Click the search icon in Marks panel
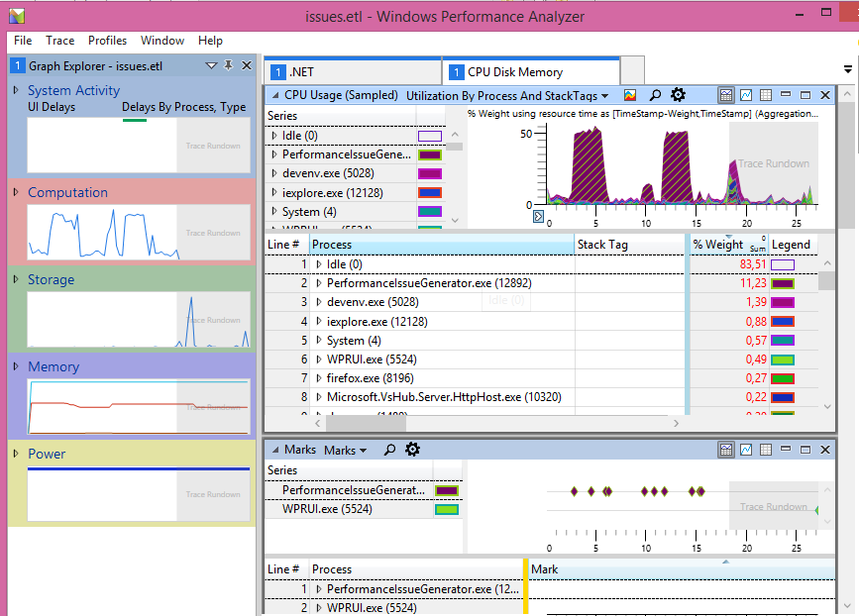The width and height of the screenshot is (859, 616). point(389,450)
